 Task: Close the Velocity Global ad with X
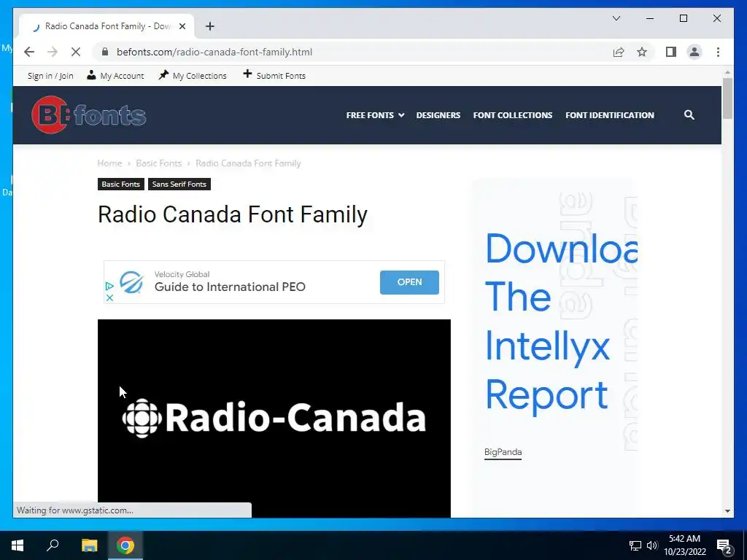coord(109,297)
